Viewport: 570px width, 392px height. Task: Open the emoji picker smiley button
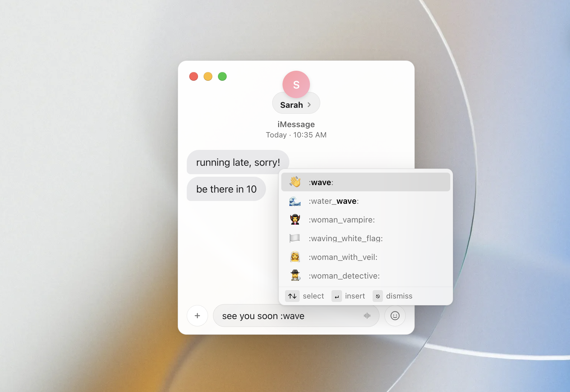pyautogui.click(x=395, y=316)
